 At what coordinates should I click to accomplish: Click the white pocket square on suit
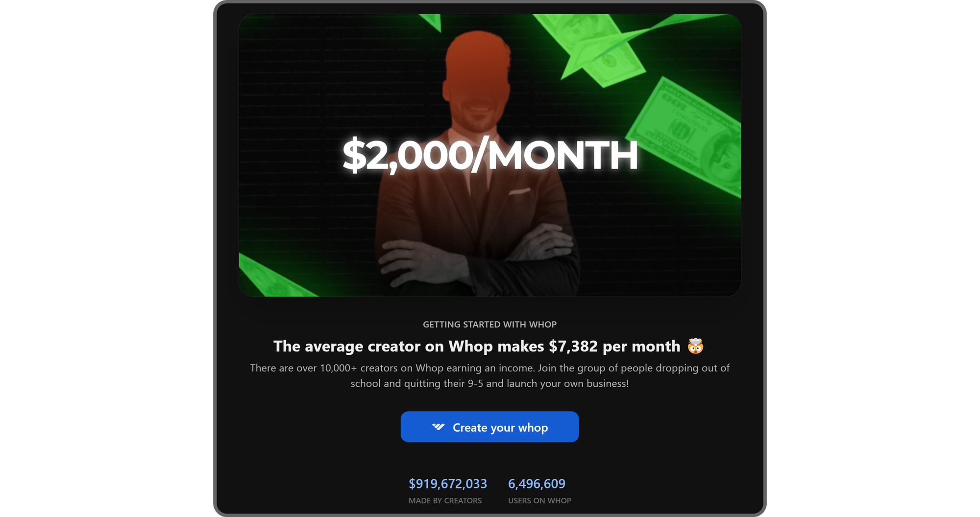click(x=519, y=192)
